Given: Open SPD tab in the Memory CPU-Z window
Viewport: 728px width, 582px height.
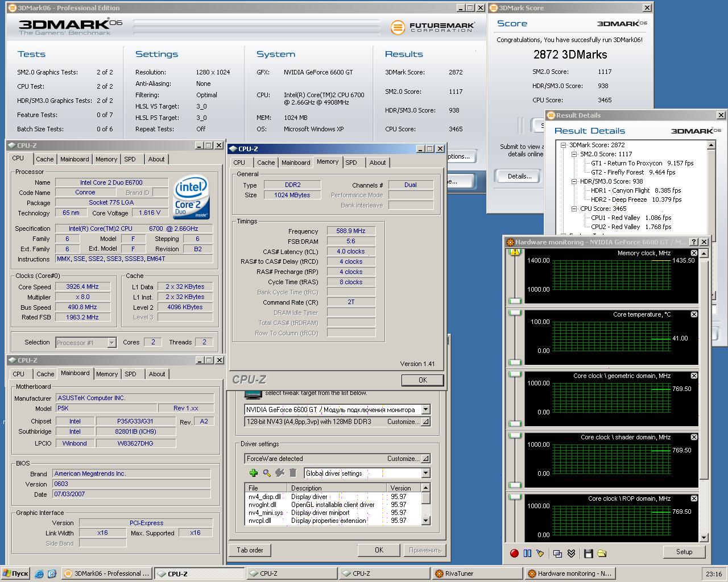Looking at the screenshot, I should 351,163.
